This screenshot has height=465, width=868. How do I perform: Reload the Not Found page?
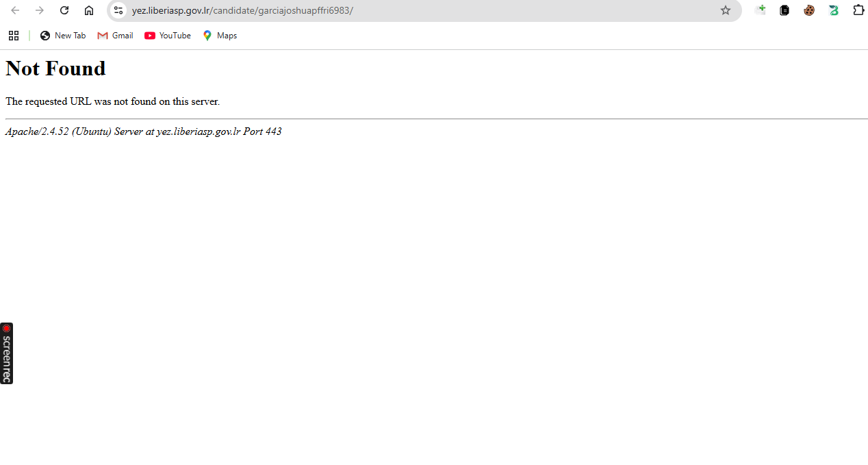(64, 10)
